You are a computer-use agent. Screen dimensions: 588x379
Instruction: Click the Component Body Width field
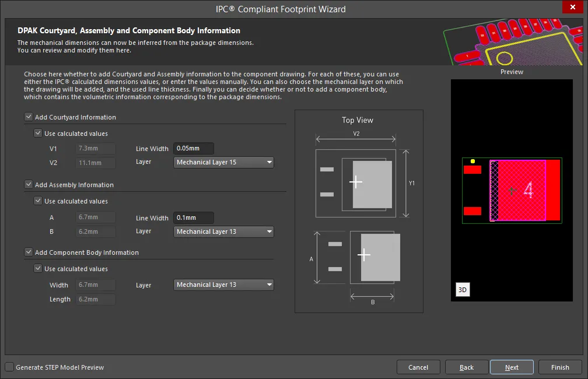tap(96, 285)
